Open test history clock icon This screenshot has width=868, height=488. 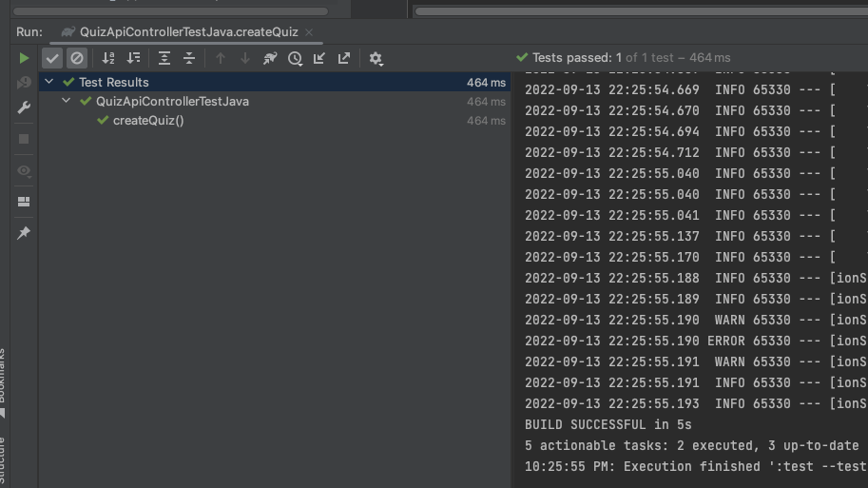tap(295, 58)
